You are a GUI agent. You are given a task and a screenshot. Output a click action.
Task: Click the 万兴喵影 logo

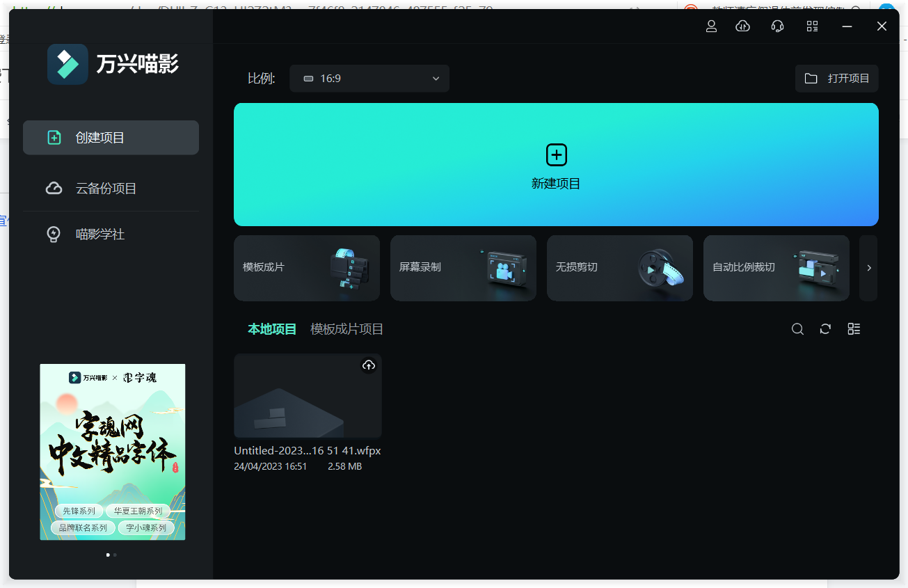click(x=113, y=64)
